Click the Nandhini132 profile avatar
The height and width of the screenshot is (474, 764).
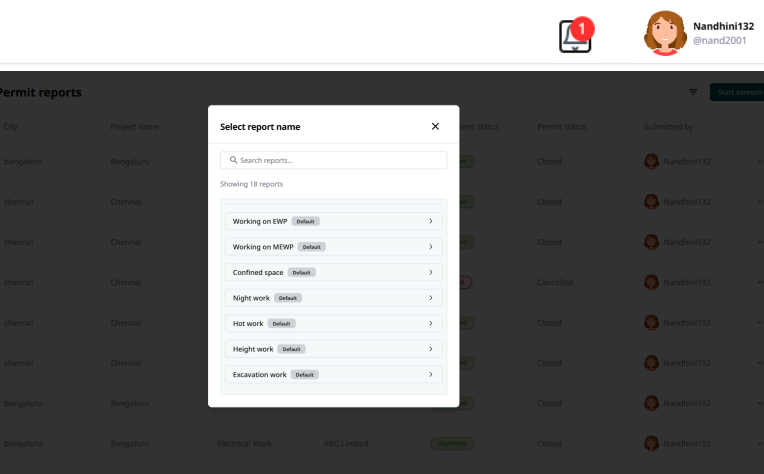tap(665, 33)
